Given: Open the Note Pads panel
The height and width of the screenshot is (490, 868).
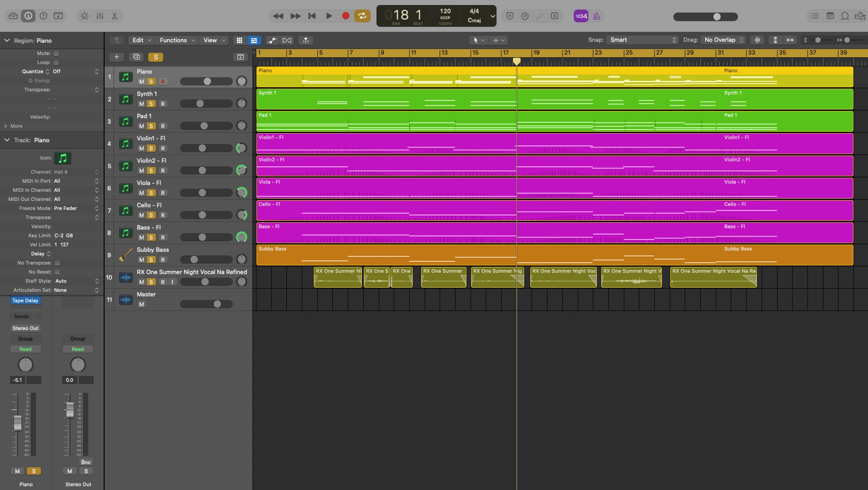Looking at the screenshot, I should [830, 16].
